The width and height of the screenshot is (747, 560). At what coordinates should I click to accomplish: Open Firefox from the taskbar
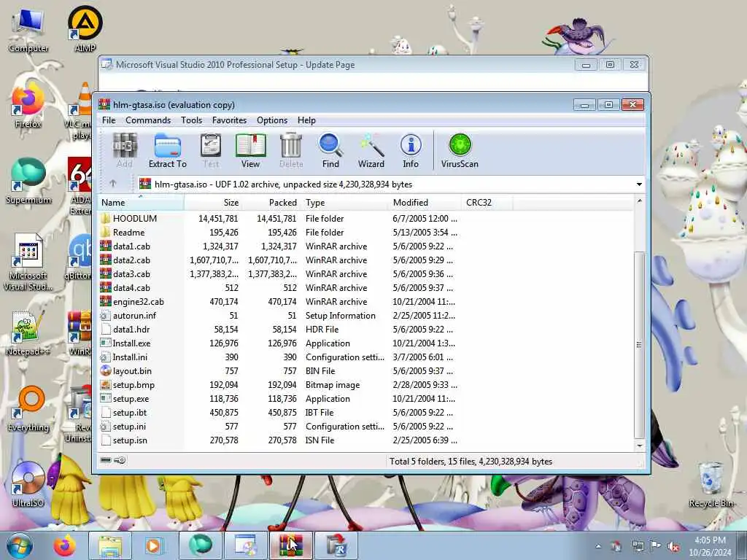[65, 545]
